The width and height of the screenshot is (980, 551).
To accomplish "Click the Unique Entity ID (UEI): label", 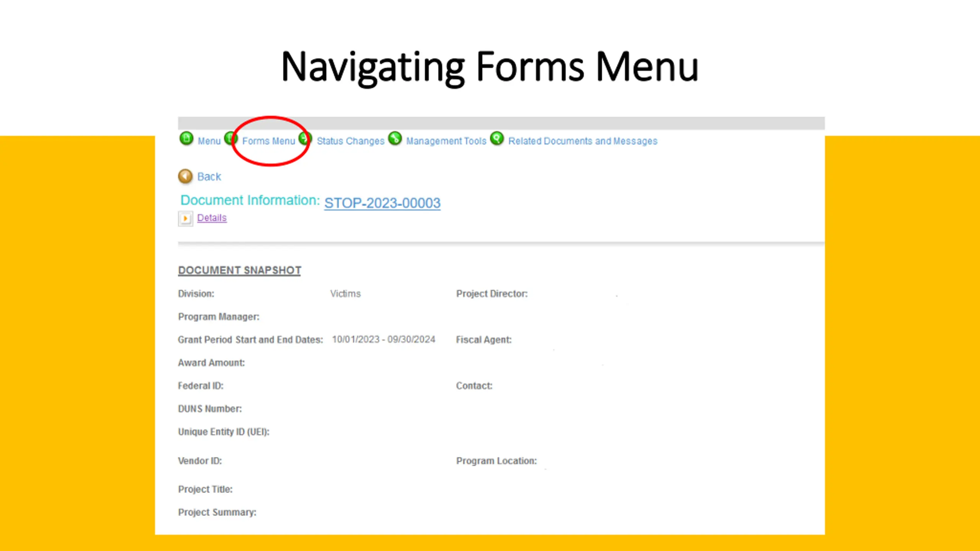I will click(224, 432).
